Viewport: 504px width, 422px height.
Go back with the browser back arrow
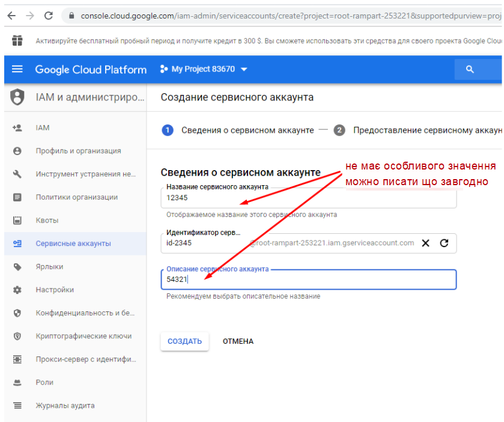[x=11, y=16]
